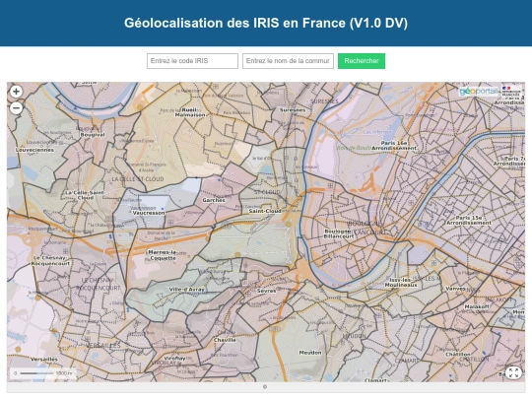Click the Garches label on map
The width and height of the screenshot is (532, 399).
click(x=214, y=200)
